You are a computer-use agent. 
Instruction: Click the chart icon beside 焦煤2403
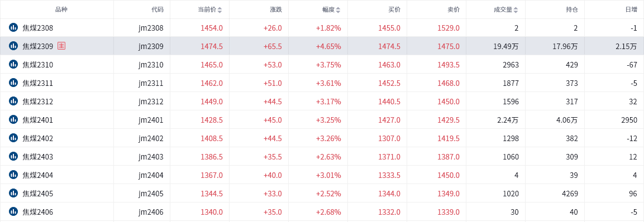pos(13,156)
